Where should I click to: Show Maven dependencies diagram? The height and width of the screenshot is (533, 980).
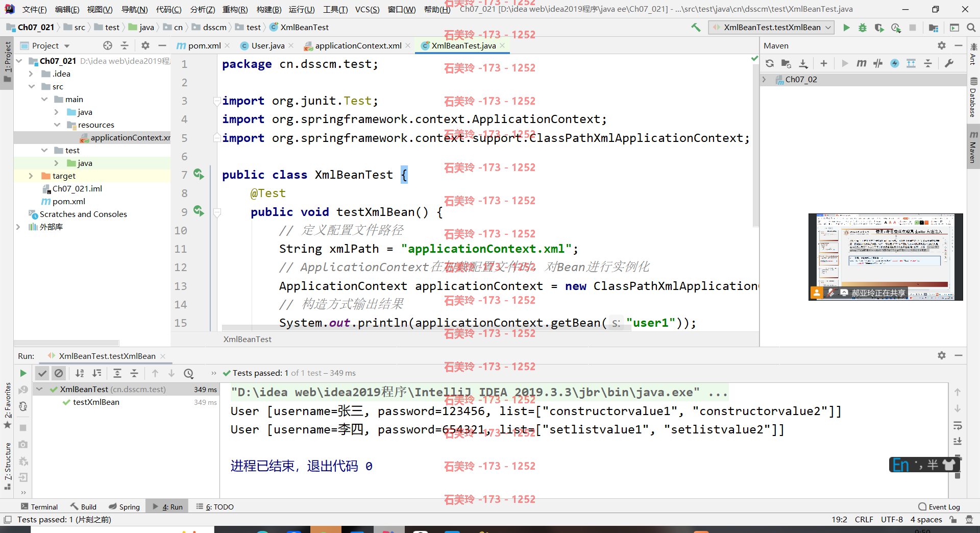coord(911,63)
